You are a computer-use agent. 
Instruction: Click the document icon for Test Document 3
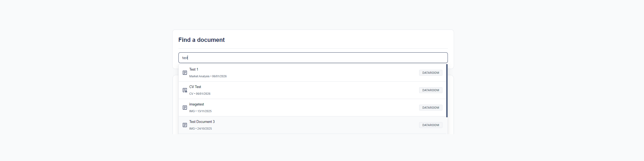[x=185, y=125]
